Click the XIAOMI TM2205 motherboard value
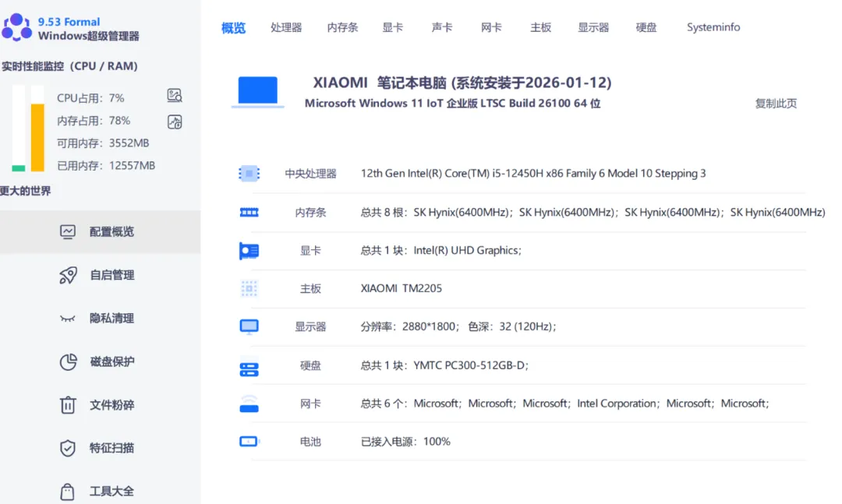This screenshot has height=504, width=842. [x=402, y=288]
